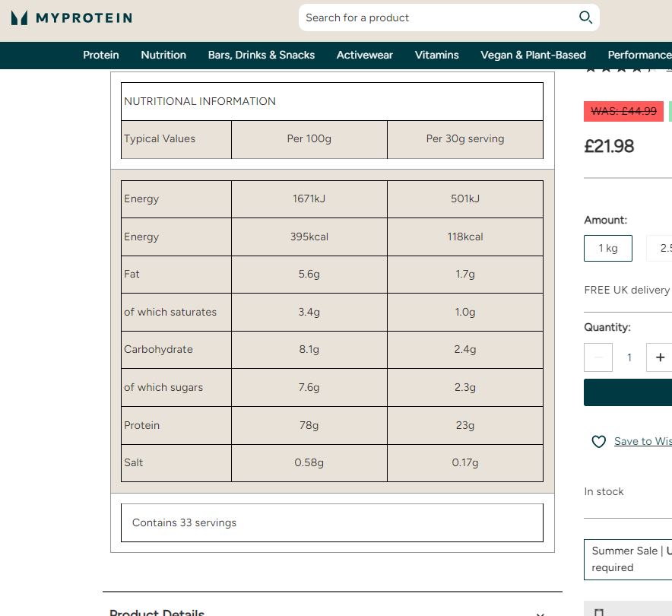Click the 1.0g saturates value
Screen dimensions: 672x616
(x=465, y=312)
